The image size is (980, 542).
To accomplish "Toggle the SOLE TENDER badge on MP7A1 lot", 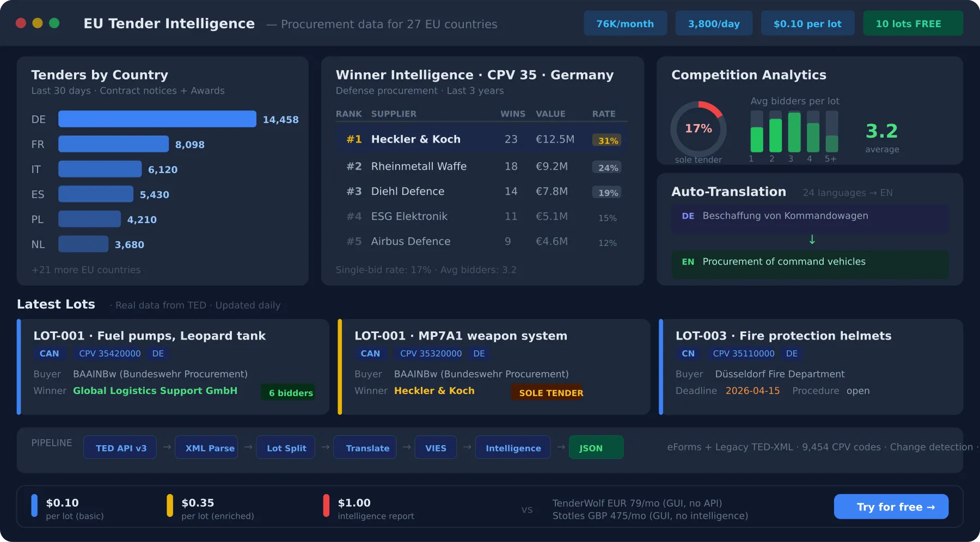I will (x=548, y=392).
